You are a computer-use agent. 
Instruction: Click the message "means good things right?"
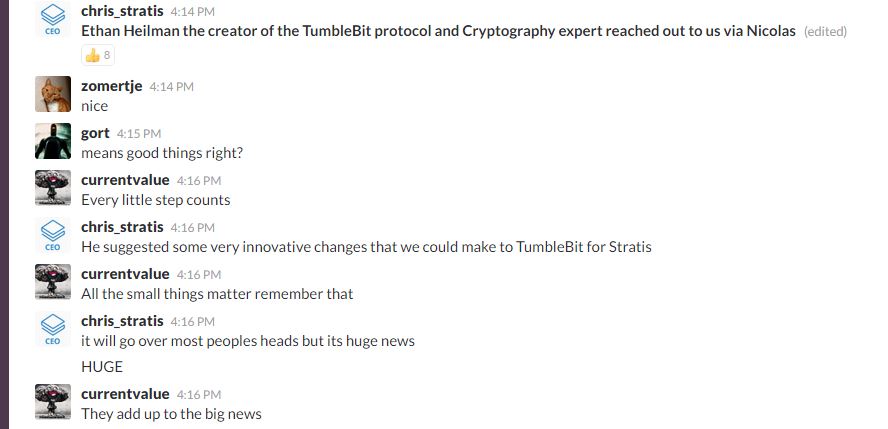162,153
